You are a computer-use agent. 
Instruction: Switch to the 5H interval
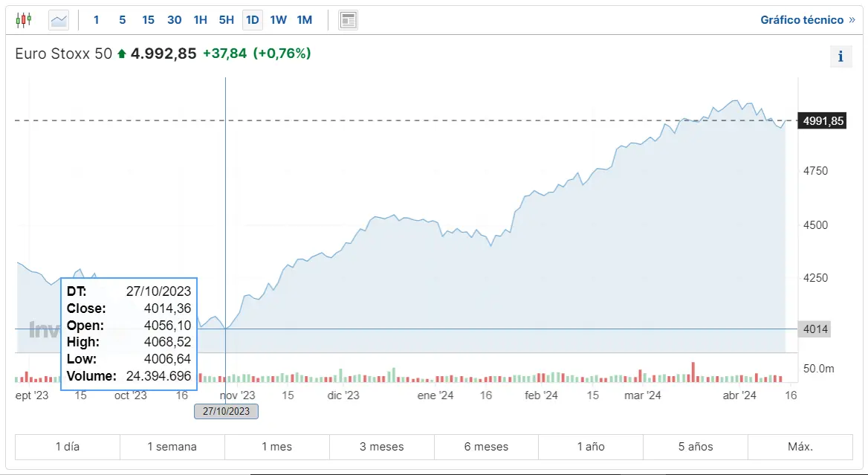coord(226,20)
